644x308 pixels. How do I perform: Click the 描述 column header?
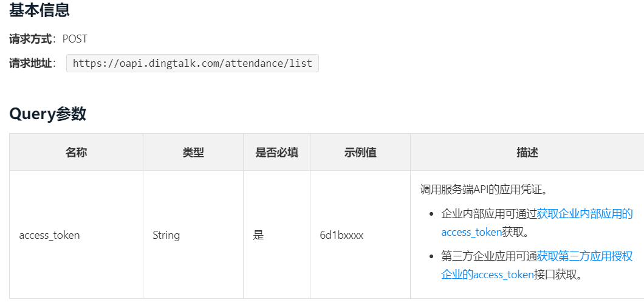527,152
